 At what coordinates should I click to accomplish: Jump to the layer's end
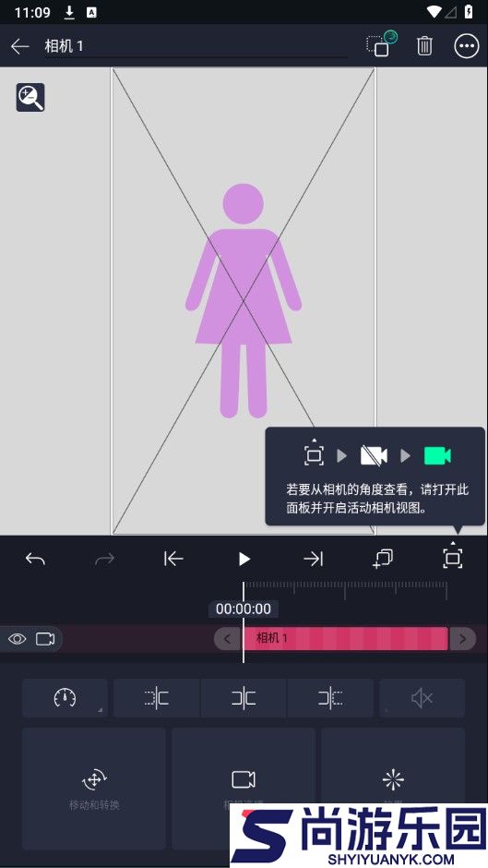click(x=313, y=559)
